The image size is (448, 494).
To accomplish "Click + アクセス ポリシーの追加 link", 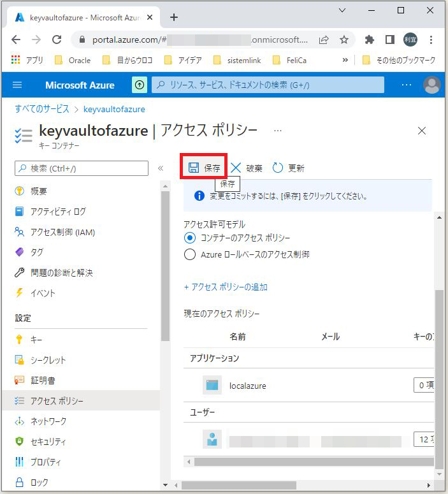I will [226, 287].
